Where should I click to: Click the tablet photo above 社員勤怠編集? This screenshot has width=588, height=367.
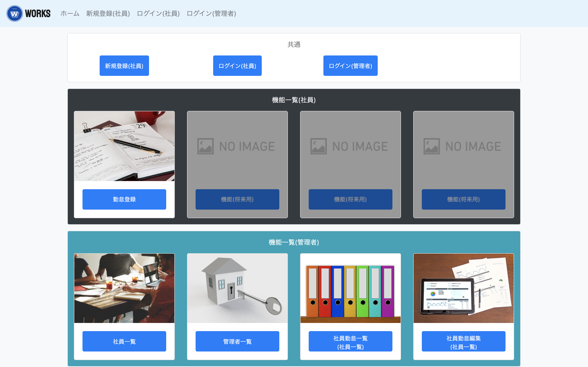pyautogui.click(x=464, y=288)
